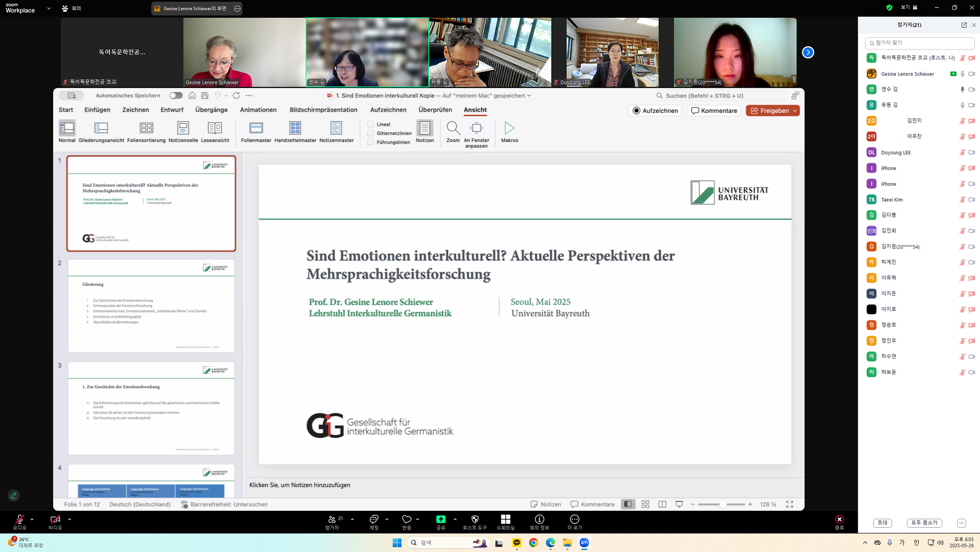Expand the chat options arrow
This screenshot has height=552, width=980.
(387, 519)
